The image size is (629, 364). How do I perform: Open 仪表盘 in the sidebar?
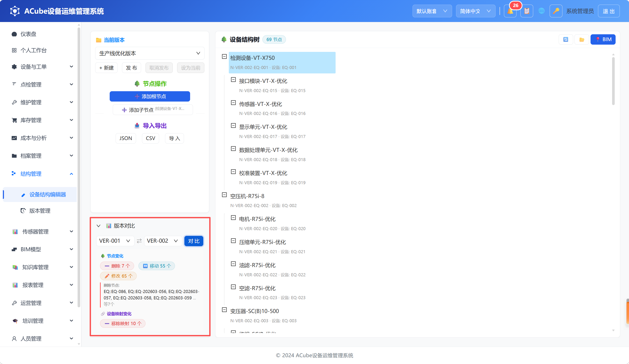(40, 34)
